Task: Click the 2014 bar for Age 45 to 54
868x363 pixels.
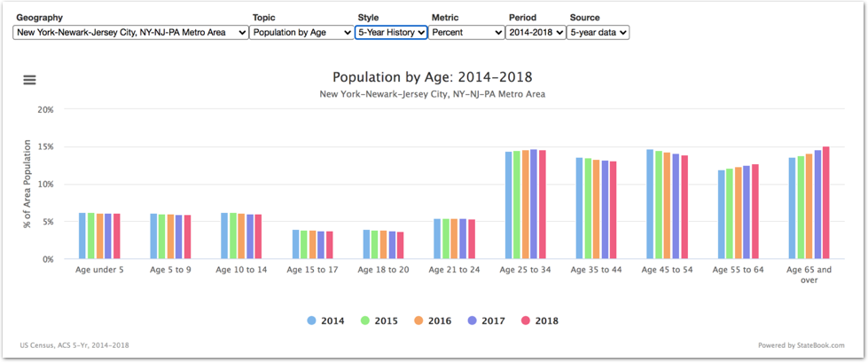Action: click(x=650, y=204)
